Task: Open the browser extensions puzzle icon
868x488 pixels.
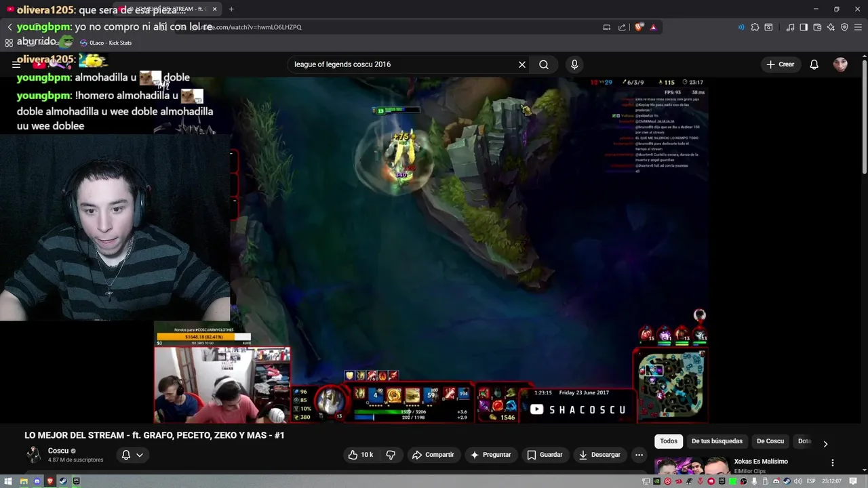Action: pyautogui.click(x=755, y=27)
